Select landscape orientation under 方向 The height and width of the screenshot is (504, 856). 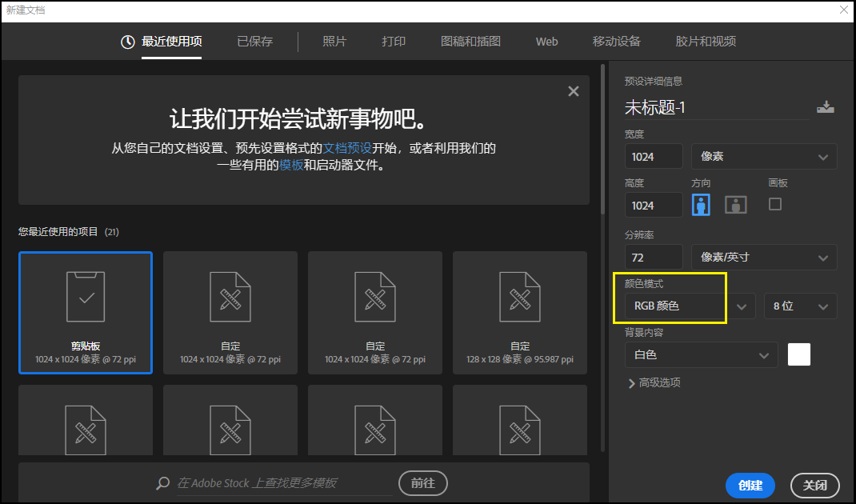click(x=735, y=204)
